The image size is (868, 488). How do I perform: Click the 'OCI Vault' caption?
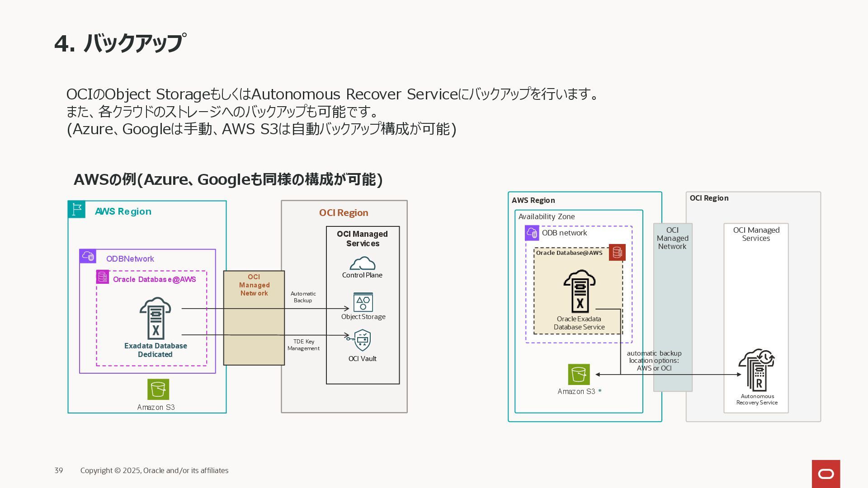click(362, 359)
